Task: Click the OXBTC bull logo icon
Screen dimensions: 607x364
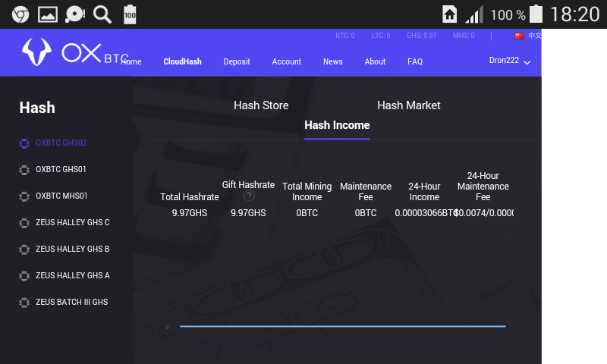Action: 36,52
